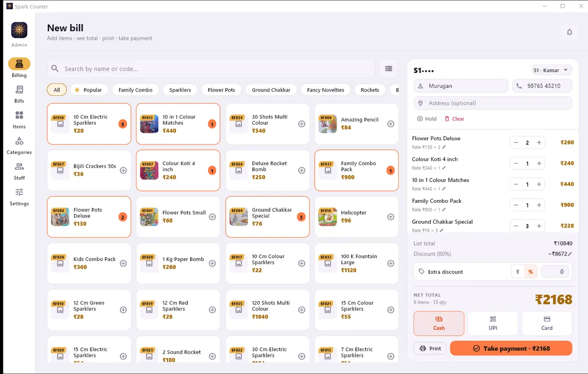This screenshot has height=374, width=588.
Task: Decrease 10 in 1 Colour Matches quantity
Action: (516, 184)
